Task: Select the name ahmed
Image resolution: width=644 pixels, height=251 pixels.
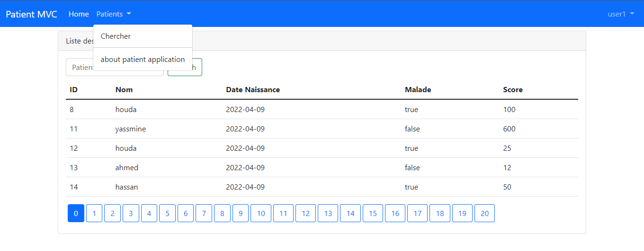Action: [x=127, y=167]
